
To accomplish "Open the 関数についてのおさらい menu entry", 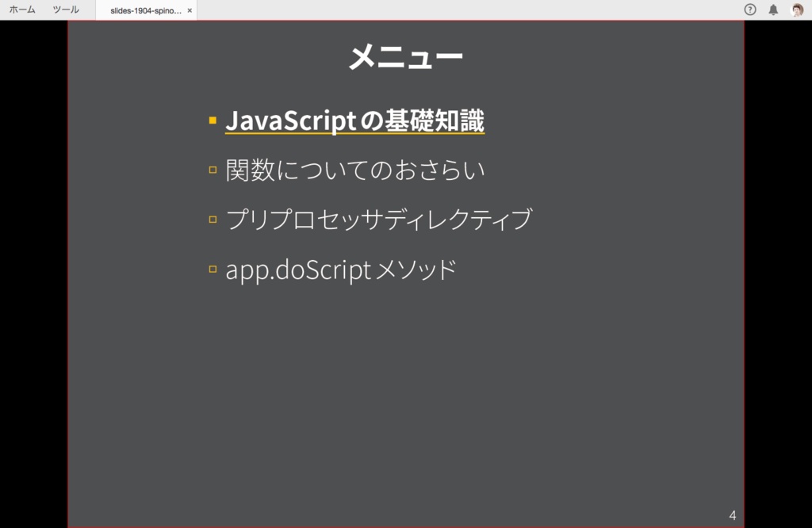I will 355,168.
